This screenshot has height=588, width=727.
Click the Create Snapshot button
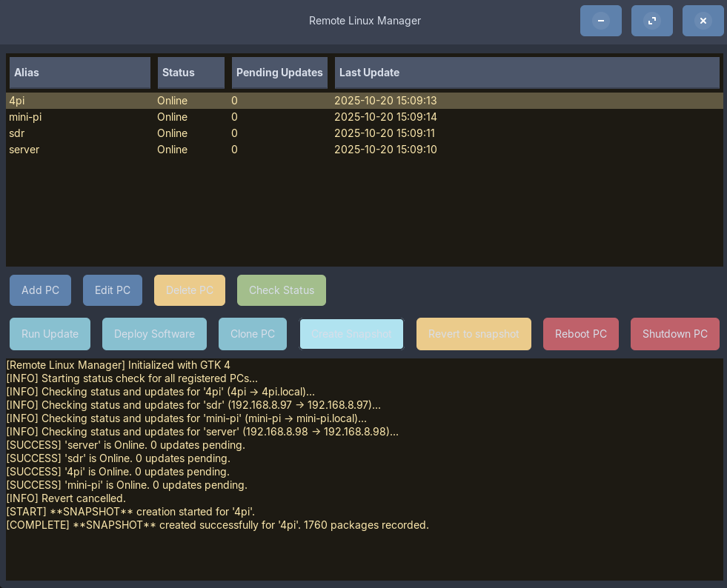(x=351, y=334)
